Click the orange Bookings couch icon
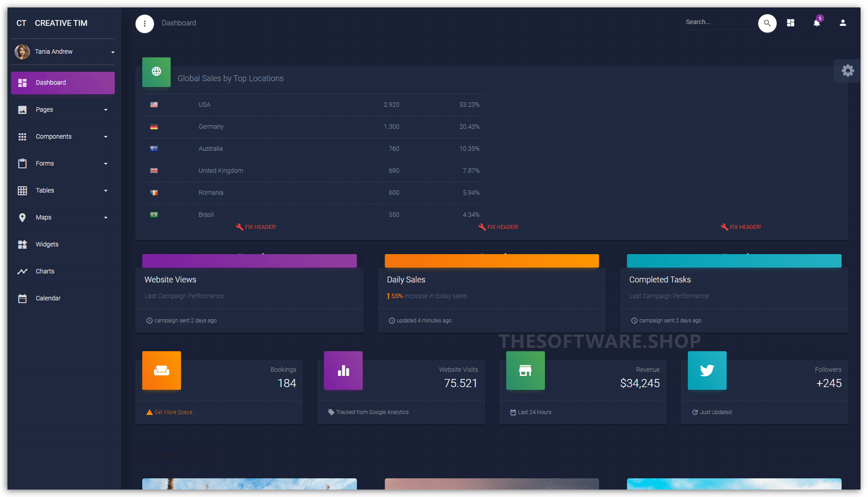The image size is (868, 497). (162, 370)
